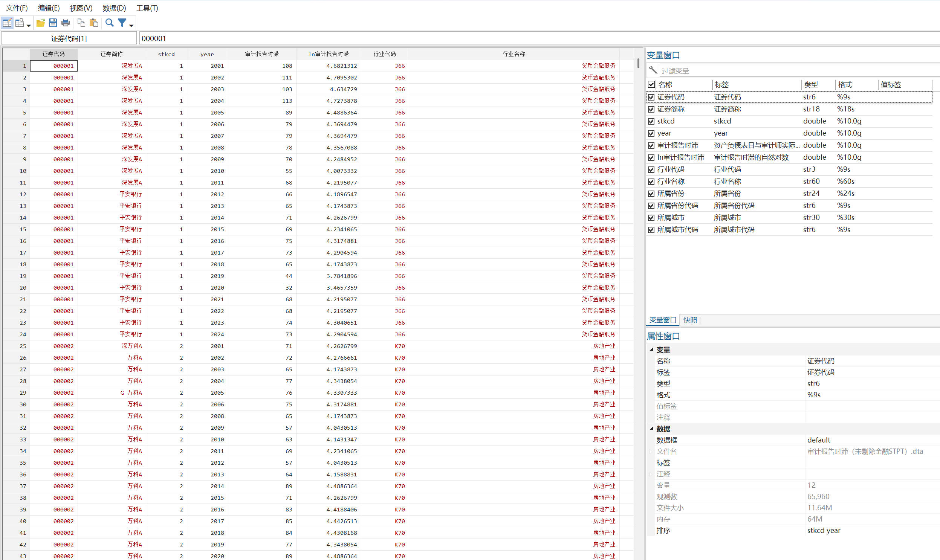Uncheck the stkcd variable checkbox

pyautogui.click(x=651, y=122)
